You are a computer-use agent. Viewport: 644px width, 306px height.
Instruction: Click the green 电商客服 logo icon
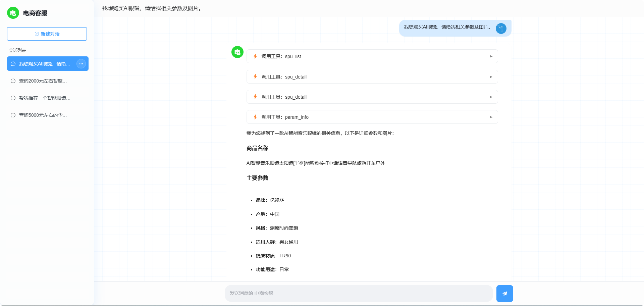13,13
